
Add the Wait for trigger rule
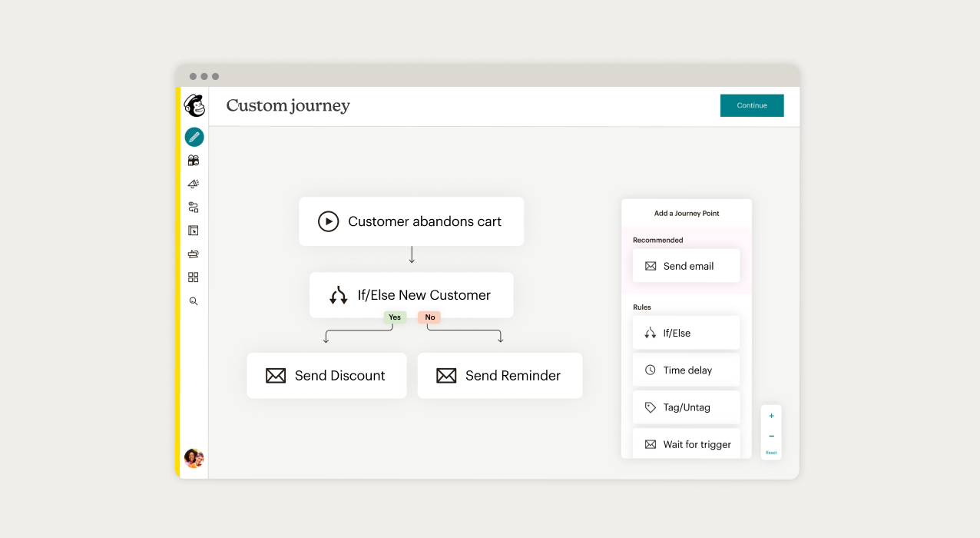click(x=686, y=444)
